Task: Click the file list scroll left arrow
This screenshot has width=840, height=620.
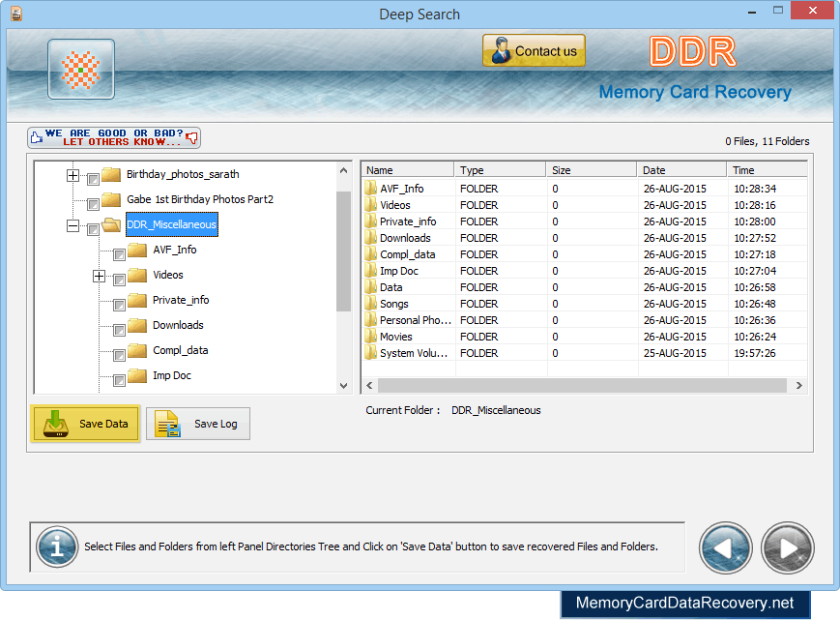Action: click(x=369, y=385)
